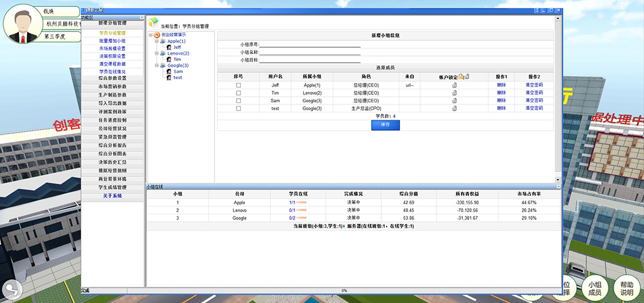Click the blue 保存 button
Viewport: 644px width, 303px height.
click(x=385, y=125)
